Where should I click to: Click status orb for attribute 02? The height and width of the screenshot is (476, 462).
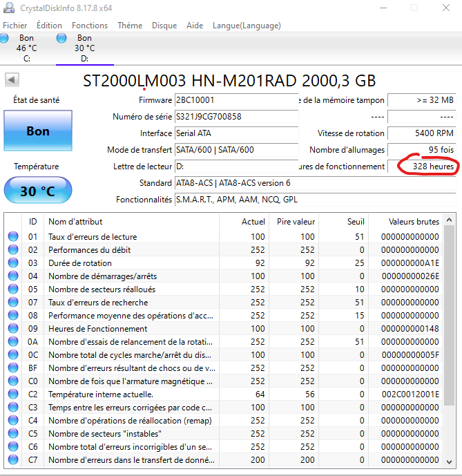click(13, 249)
